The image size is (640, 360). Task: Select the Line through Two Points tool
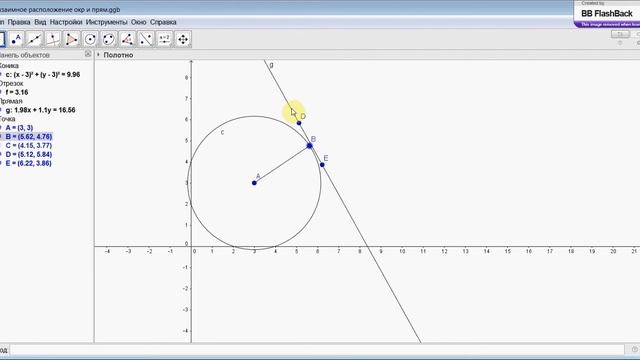pos(34,39)
